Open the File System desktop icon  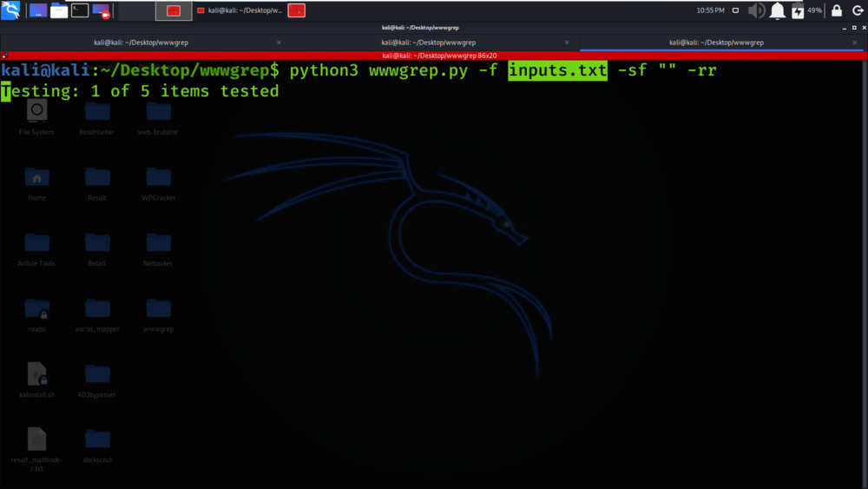(36, 117)
